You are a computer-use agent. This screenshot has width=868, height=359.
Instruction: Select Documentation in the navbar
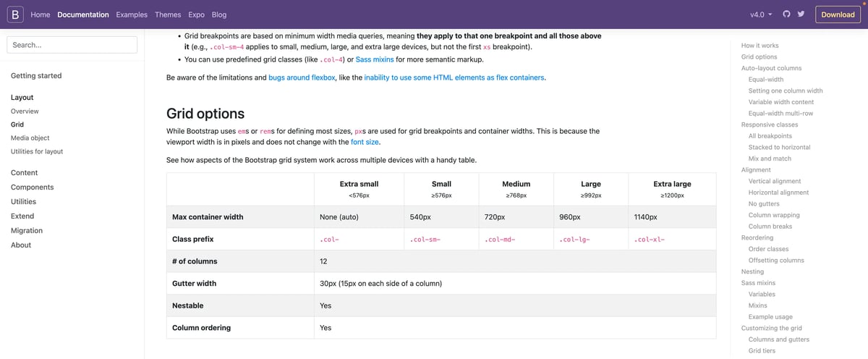(x=83, y=14)
